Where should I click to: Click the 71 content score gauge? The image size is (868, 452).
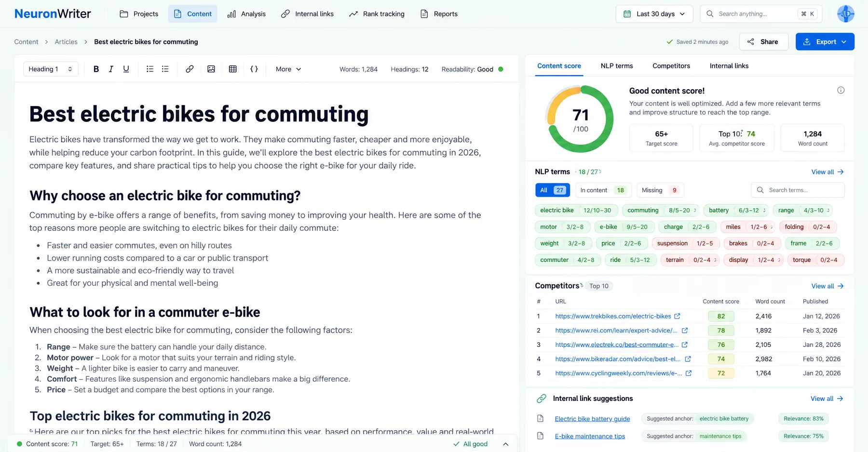(580, 119)
